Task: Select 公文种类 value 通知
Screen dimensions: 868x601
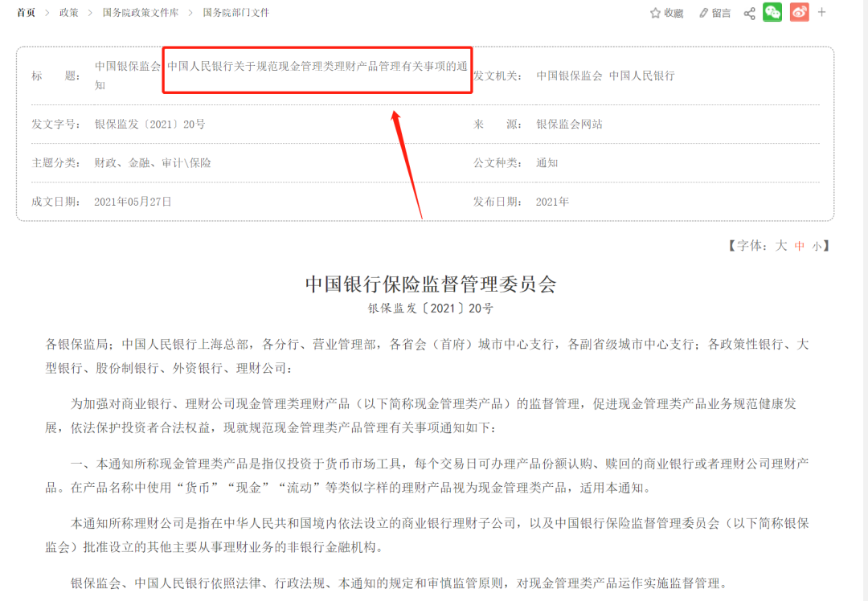Action: (547, 163)
